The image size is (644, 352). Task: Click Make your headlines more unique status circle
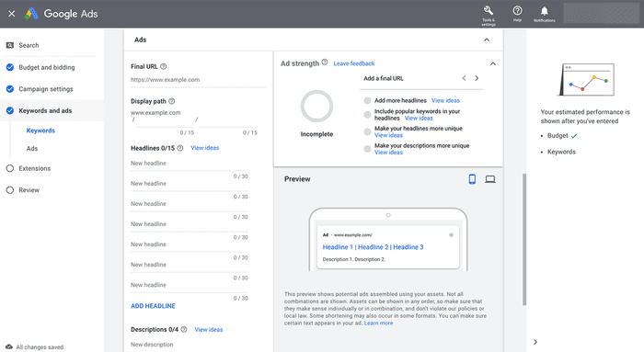click(367, 131)
